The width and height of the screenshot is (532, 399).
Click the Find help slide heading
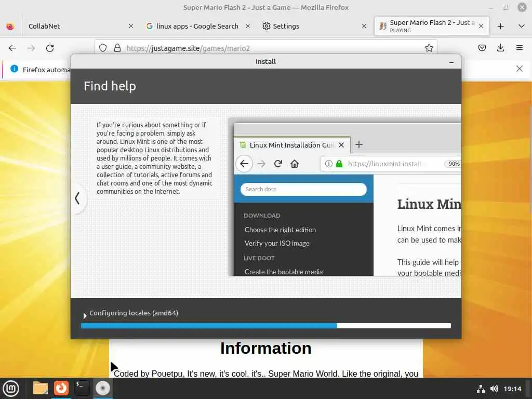pyautogui.click(x=110, y=86)
